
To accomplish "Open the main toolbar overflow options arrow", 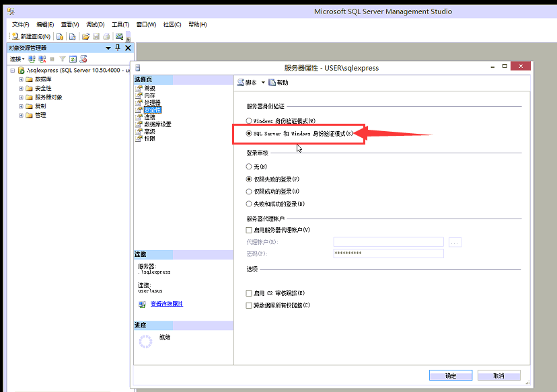I will [128, 38].
